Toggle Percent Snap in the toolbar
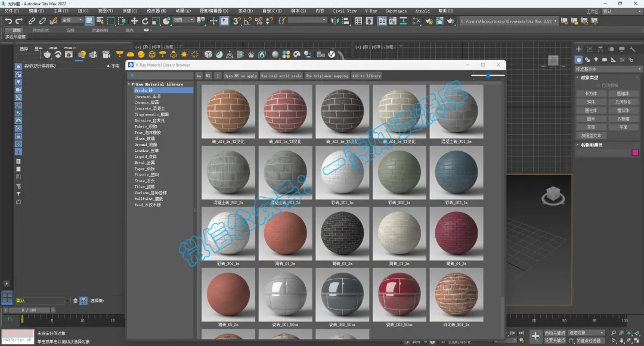 [259, 21]
